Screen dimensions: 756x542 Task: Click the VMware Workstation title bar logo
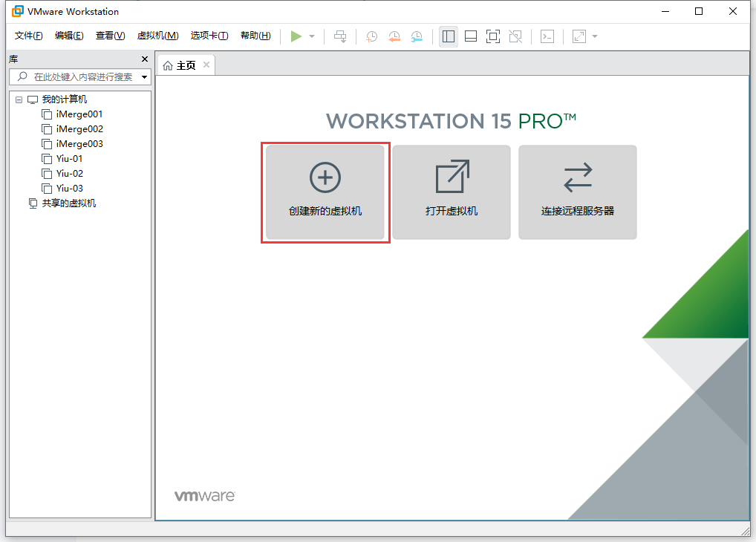click(x=18, y=11)
